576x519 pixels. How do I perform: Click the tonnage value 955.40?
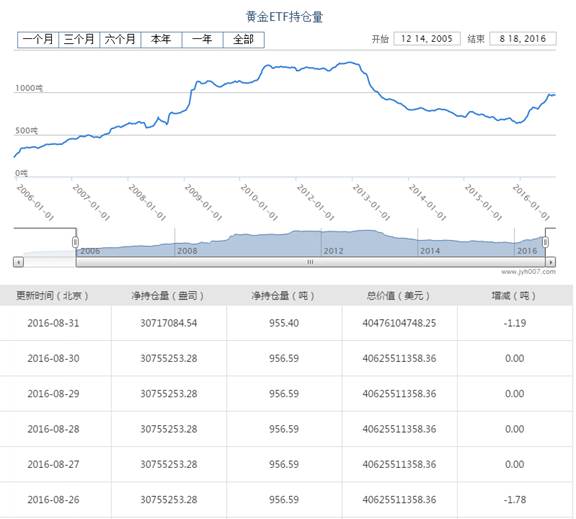coord(284,323)
